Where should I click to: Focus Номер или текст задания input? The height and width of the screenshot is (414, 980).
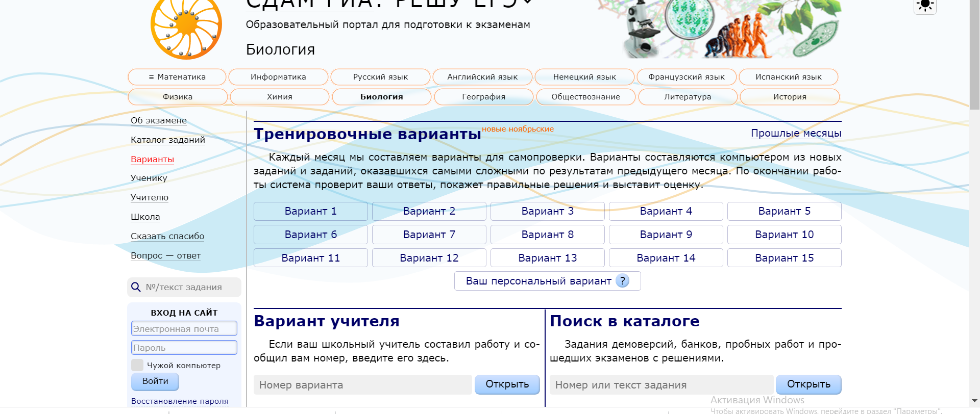[x=661, y=385]
